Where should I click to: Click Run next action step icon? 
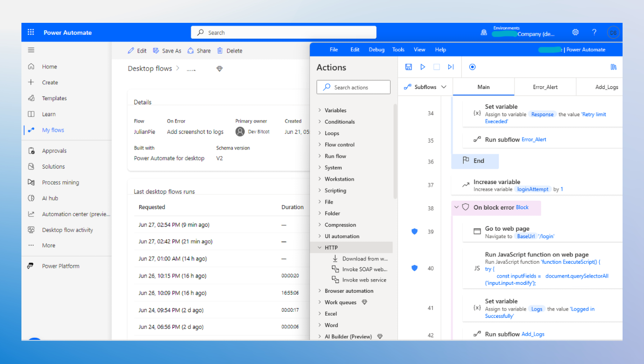[451, 67]
